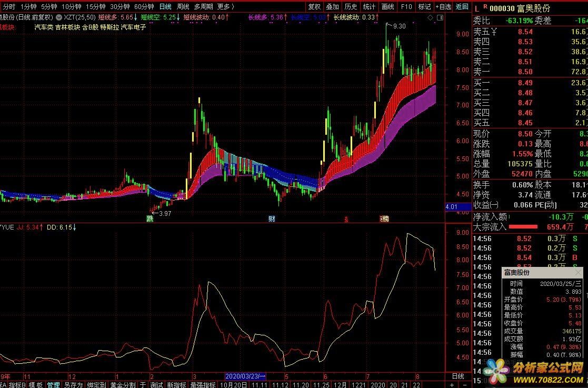Click the 复权 button
This screenshot has height=388, width=588.
point(314,6)
